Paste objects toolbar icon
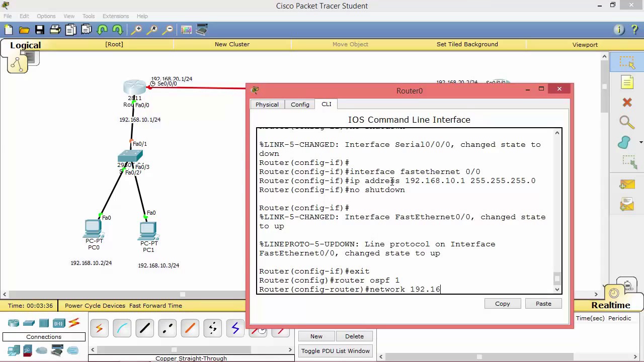 (x=86, y=30)
